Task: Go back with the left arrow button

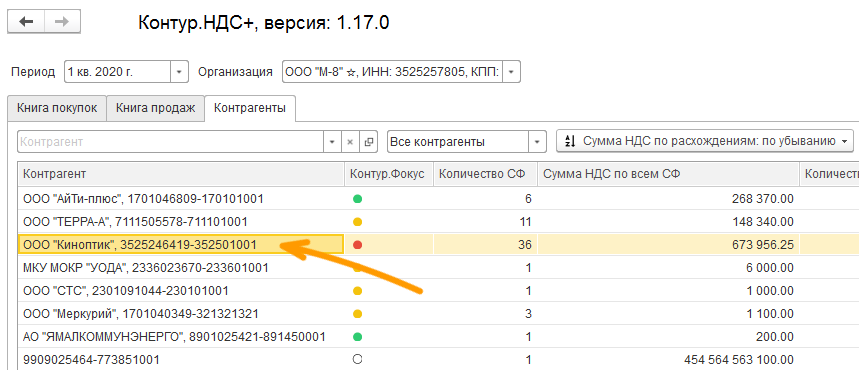Action: (26, 22)
